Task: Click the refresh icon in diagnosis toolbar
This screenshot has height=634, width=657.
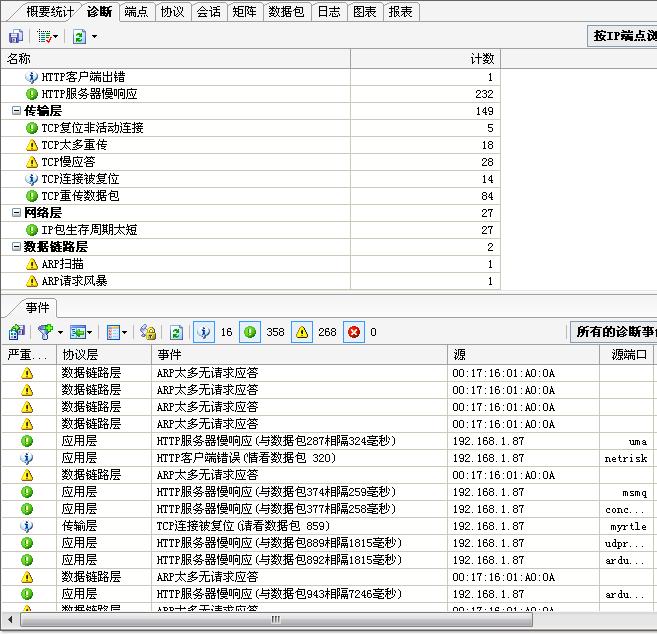Action: (79, 36)
